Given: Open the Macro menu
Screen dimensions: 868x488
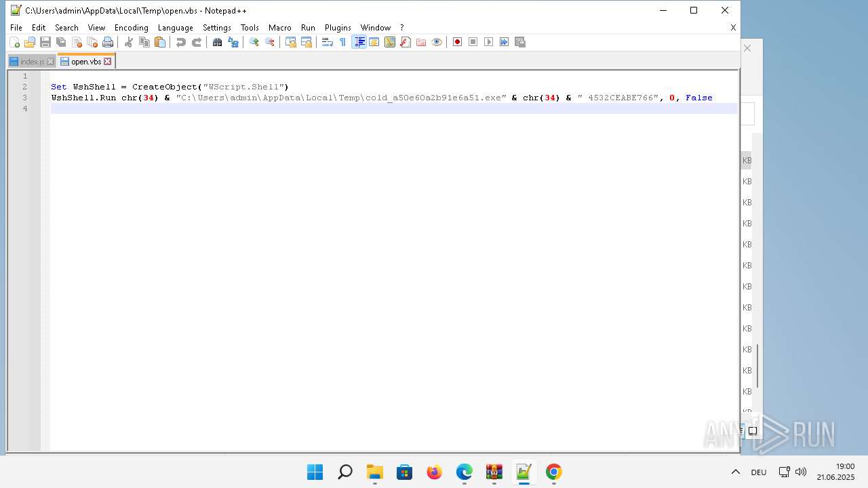Looking at the screenshot, I should tap(279, 28).
